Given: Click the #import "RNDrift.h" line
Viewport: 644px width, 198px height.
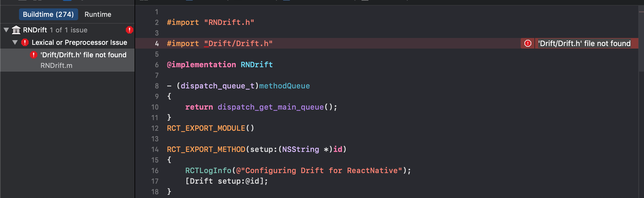Looking at the screenshot, I should [211, 22].
